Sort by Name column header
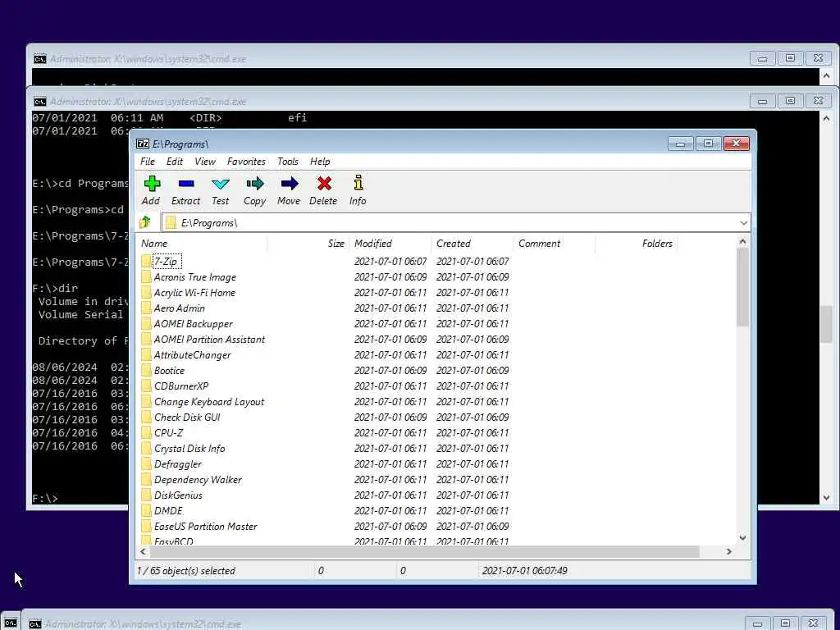Image resolution: width=840 pixels, height=630 pixels. click(202, 243)
